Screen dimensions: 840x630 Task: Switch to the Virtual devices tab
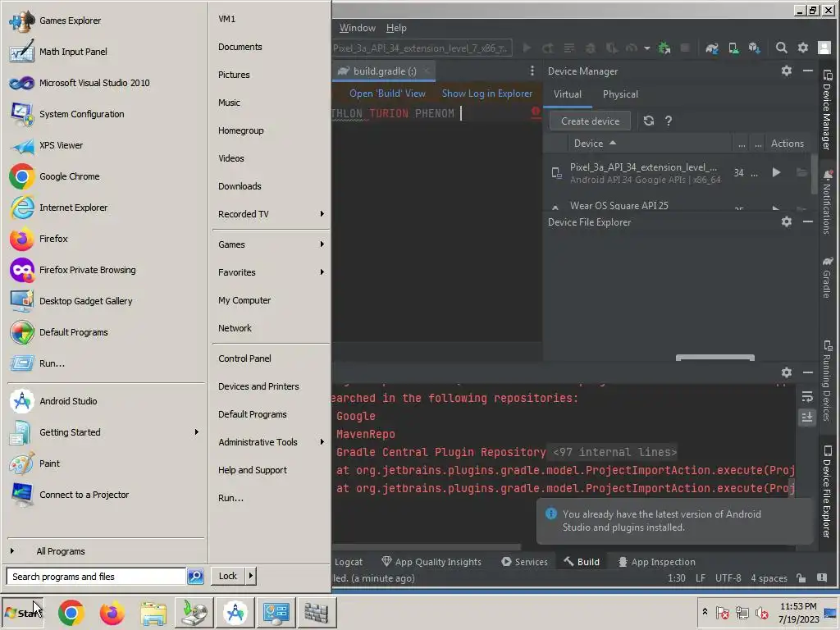[x=568, y=94]
